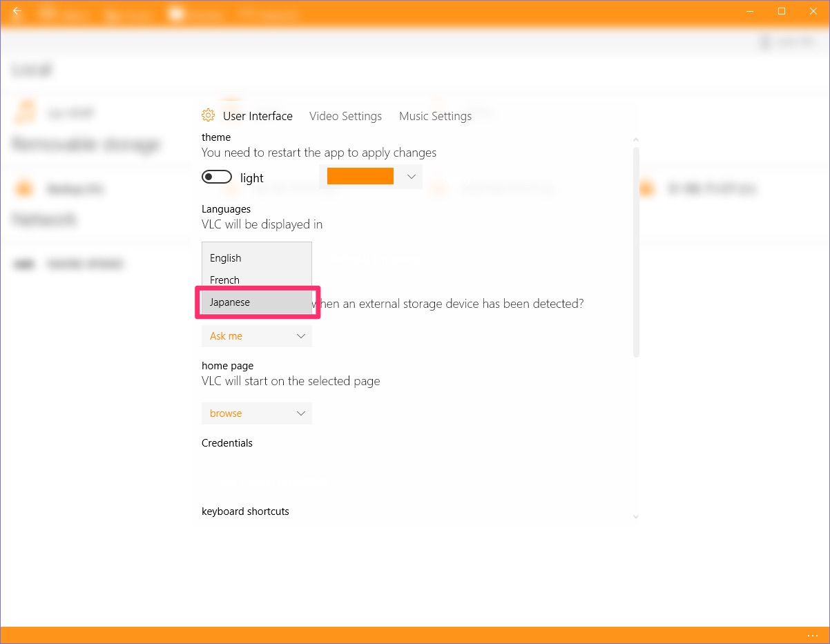Toggle the light theme switch

pyautogui.click(x=217, y=177)
